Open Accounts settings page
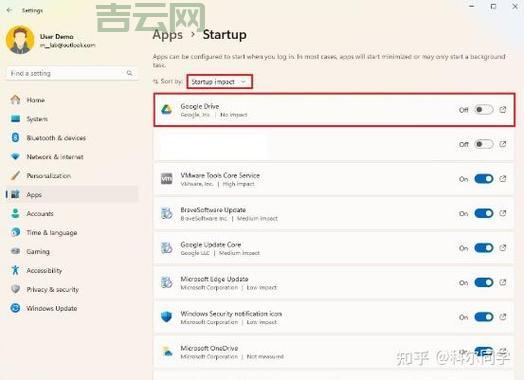 (x=40, y=214)
